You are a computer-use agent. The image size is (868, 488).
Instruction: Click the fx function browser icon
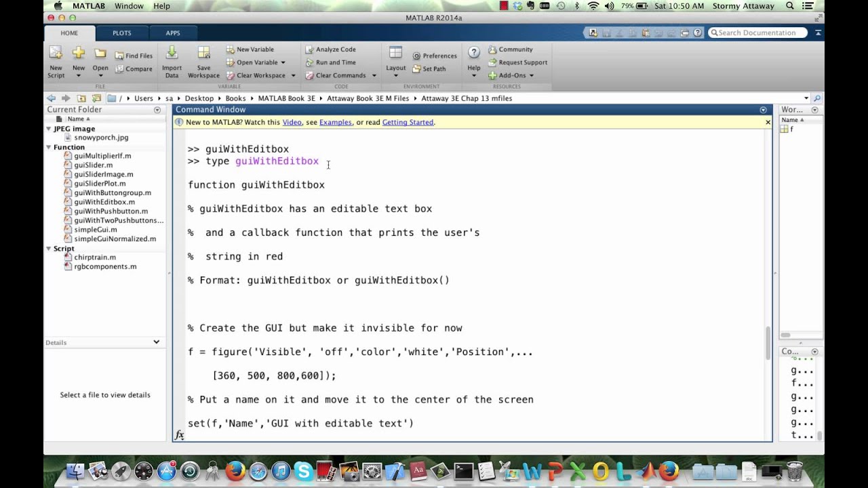[x=179, y=435]
